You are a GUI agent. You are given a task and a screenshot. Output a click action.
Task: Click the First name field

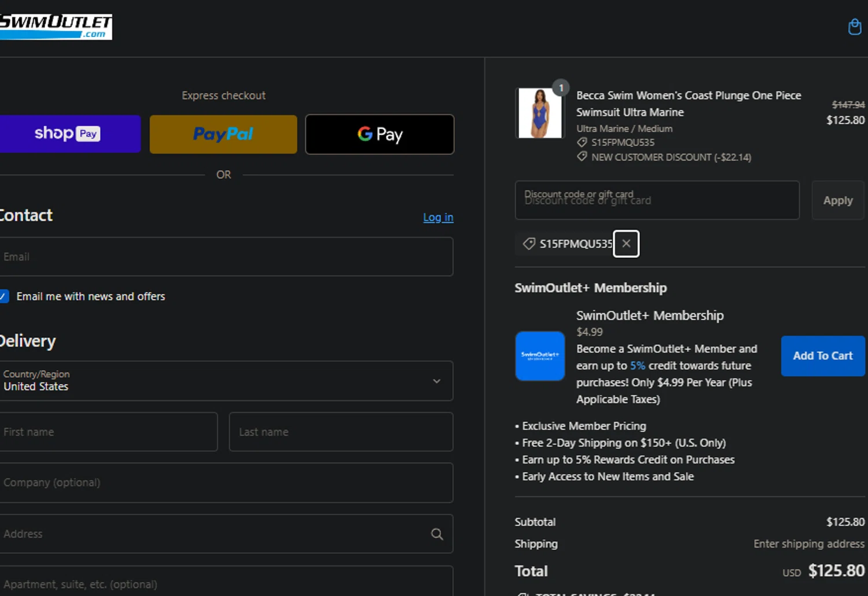(108, 432)
